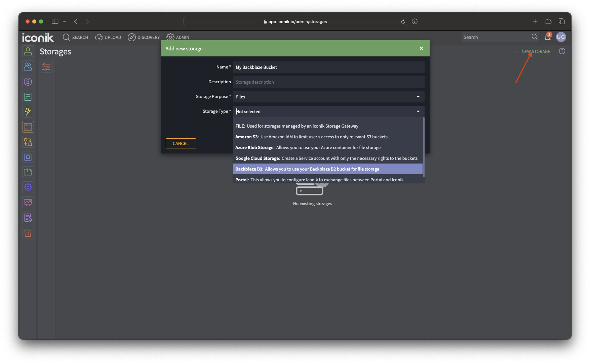590x364 pixels.
Task: Close the Add new storage dialog
Action: click(421, 48)
